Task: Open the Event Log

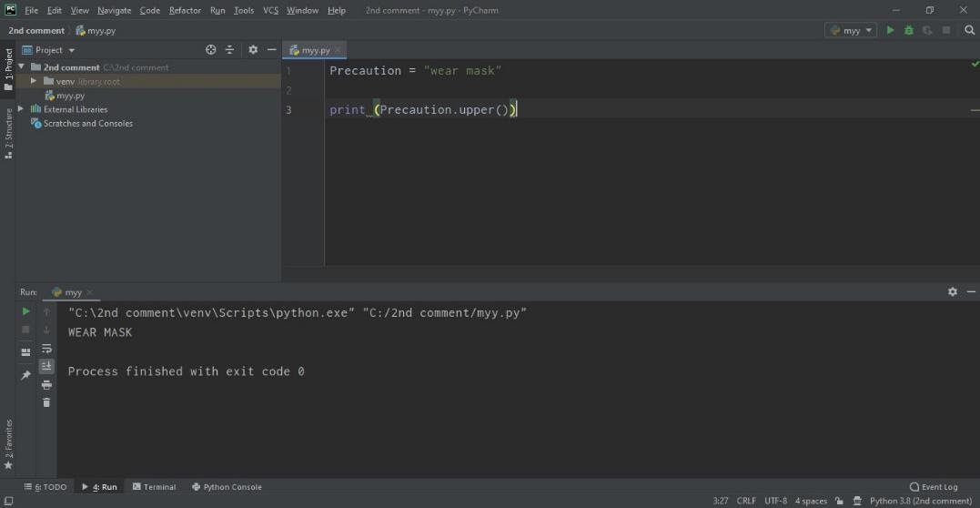Action: [x=934, y=487]
